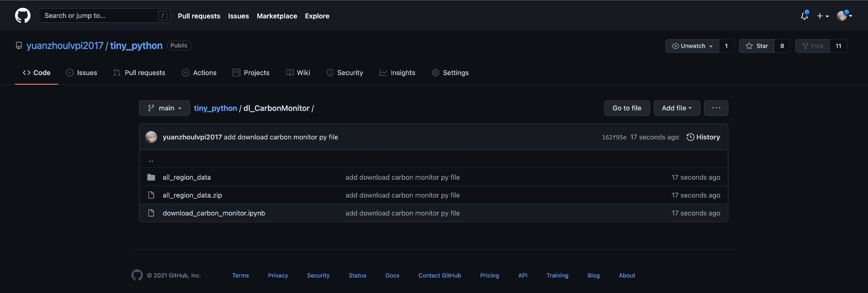Image resolution: width=868 pixels, height=293 pixels.
Task: Expand the main branch selector
Action: [164, 108]
